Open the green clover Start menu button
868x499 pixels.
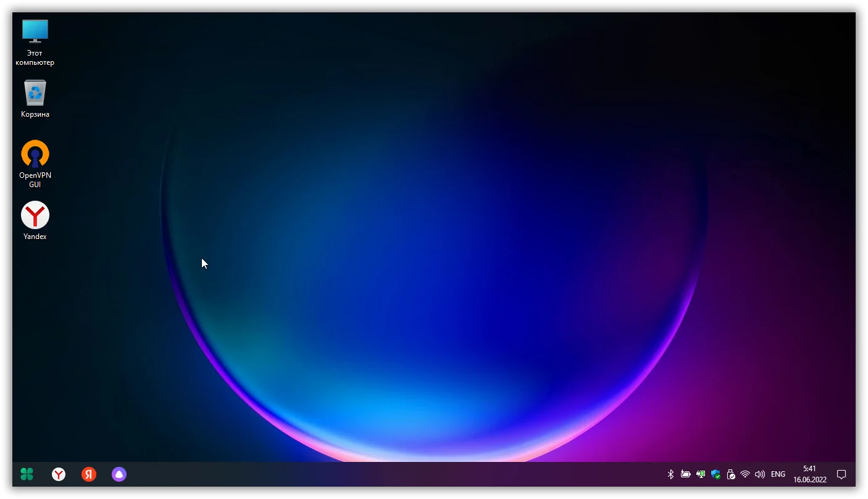(27, 474)
